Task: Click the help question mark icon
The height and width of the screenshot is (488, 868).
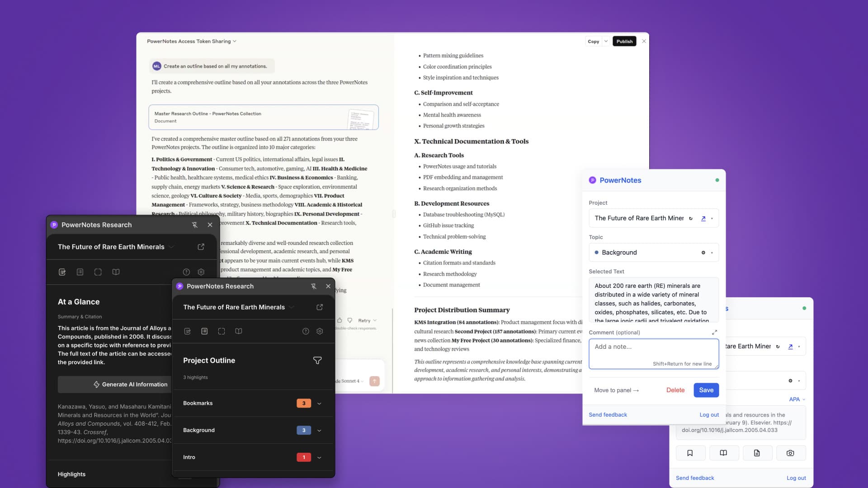Action: click(x=306, y=331)
